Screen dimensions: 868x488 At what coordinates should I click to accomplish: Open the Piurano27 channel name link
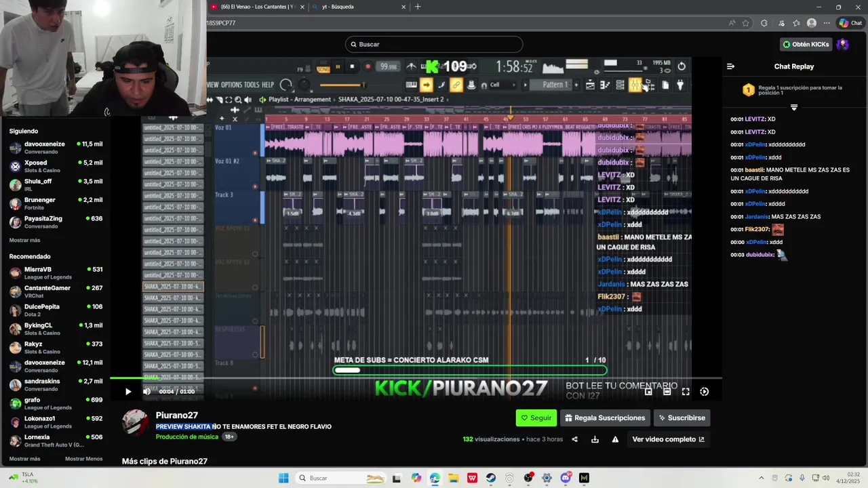(x=177, y=415)
